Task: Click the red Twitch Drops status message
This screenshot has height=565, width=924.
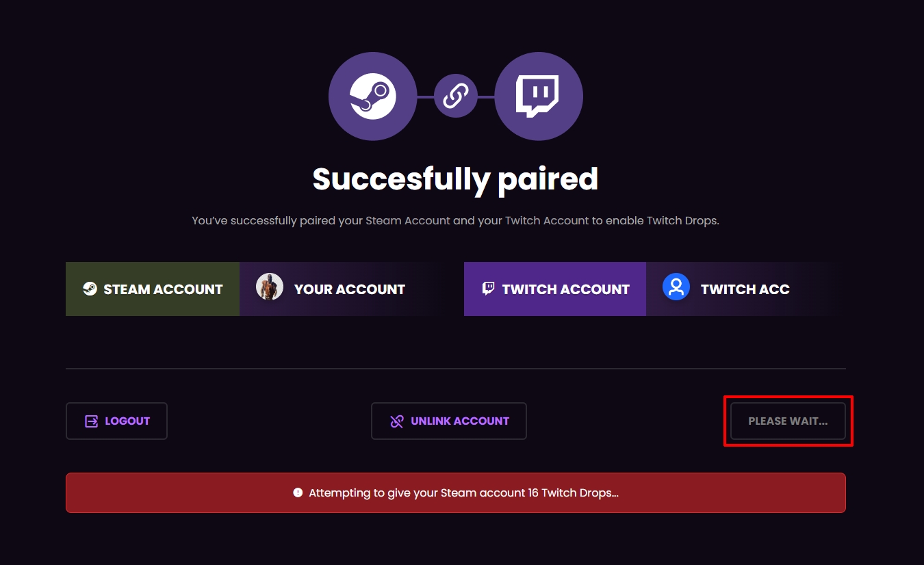Action: tap(463, 492)
